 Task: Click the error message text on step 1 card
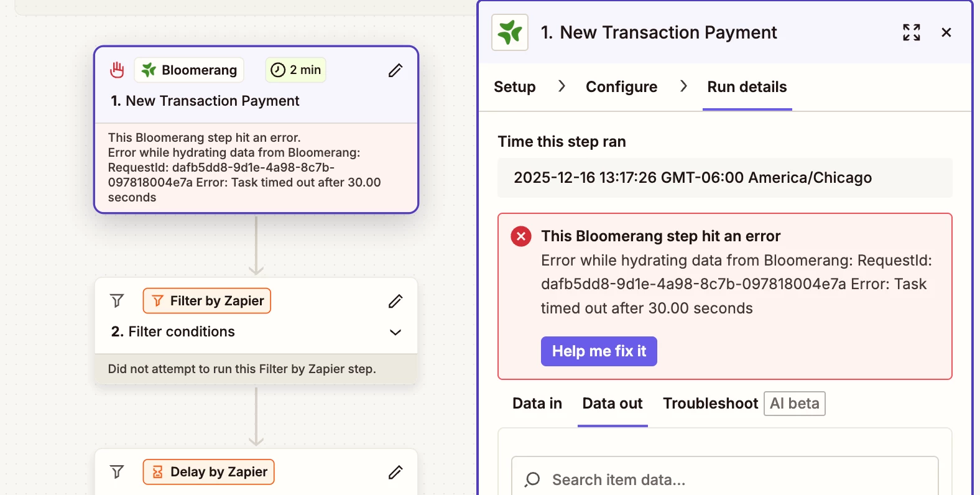pyautogui.click(x=244, y=167)
